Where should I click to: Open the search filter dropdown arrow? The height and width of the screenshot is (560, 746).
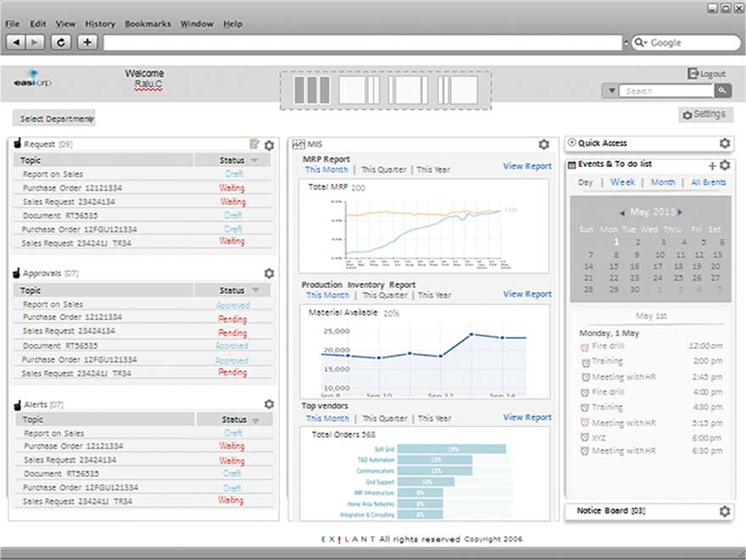click(x=612, y=91)
